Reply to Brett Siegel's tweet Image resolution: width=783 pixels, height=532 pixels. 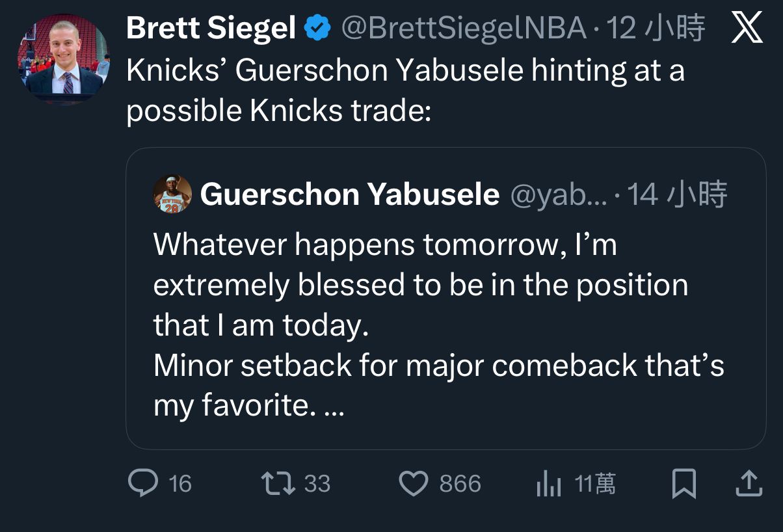(x=143, y=483)
